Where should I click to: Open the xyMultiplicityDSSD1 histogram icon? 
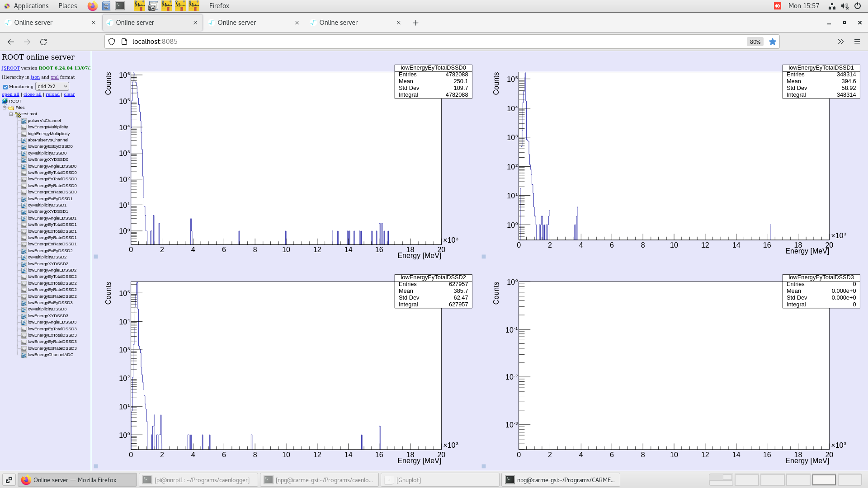tap(24, 205)
